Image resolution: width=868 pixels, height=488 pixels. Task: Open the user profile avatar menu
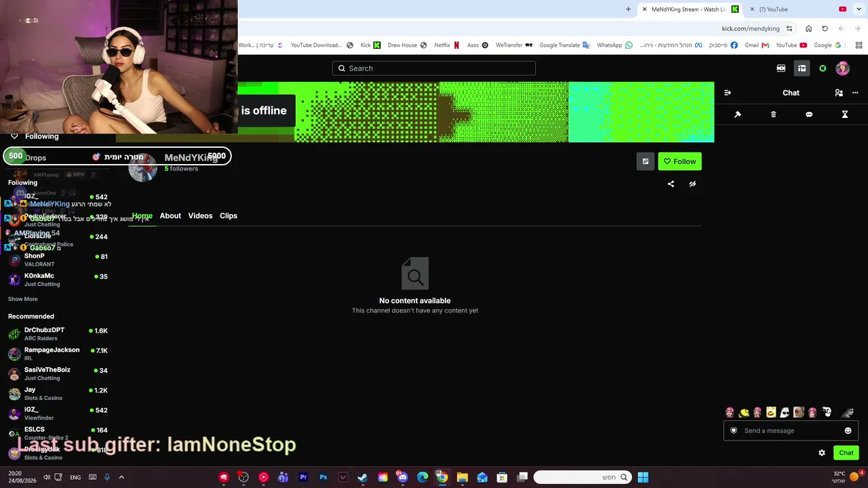point(842,68)
